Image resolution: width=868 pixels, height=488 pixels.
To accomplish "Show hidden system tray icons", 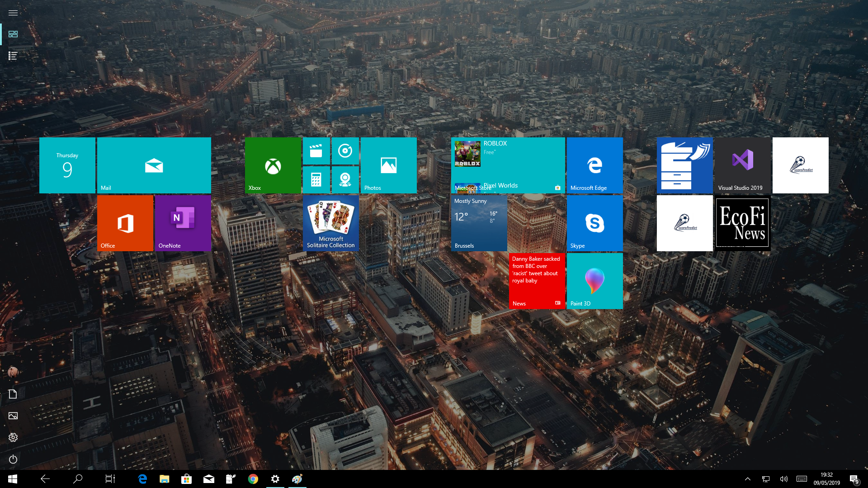I will pyautogui.click(x=748, y=479).
